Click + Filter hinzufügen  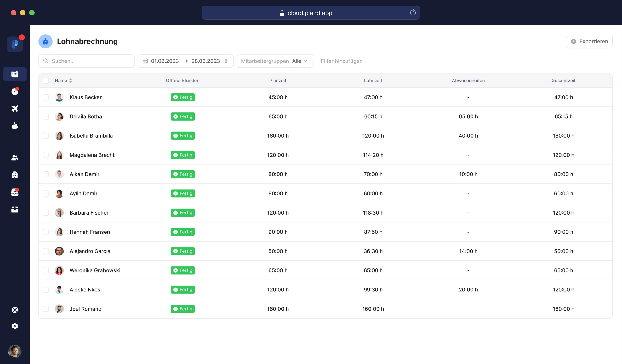click(339, 61)
